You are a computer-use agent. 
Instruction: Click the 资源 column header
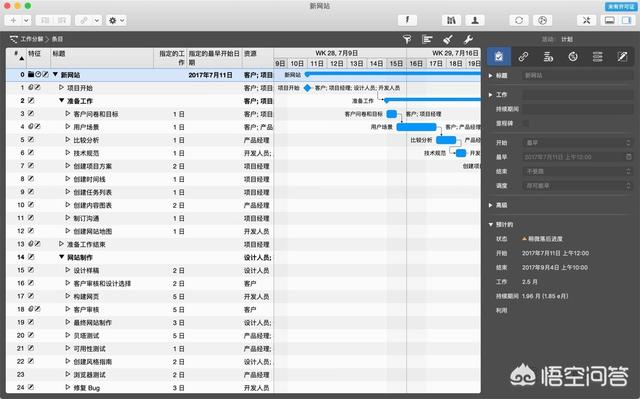click(258, 58)
